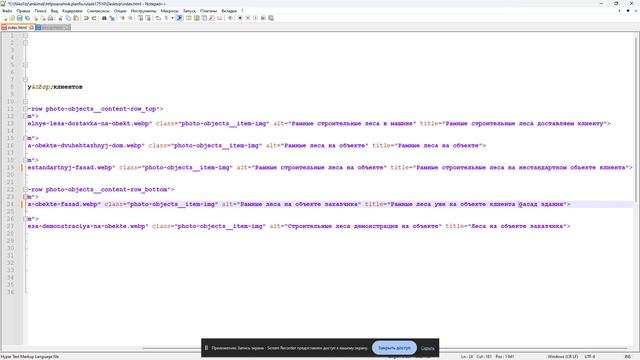Click the Save recorded macro icon
This screenshot has height=360, width=640.
(x=271, y=18)
